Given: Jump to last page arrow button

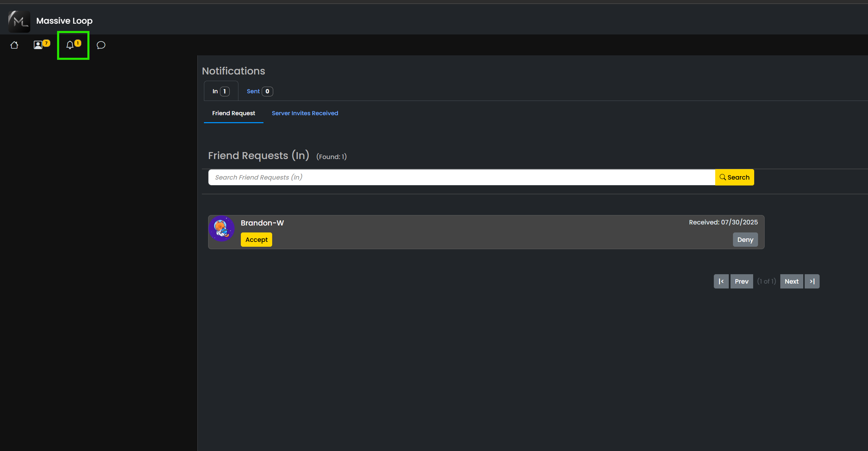Looking at the screenshot, I should click(x=812, y=282).
